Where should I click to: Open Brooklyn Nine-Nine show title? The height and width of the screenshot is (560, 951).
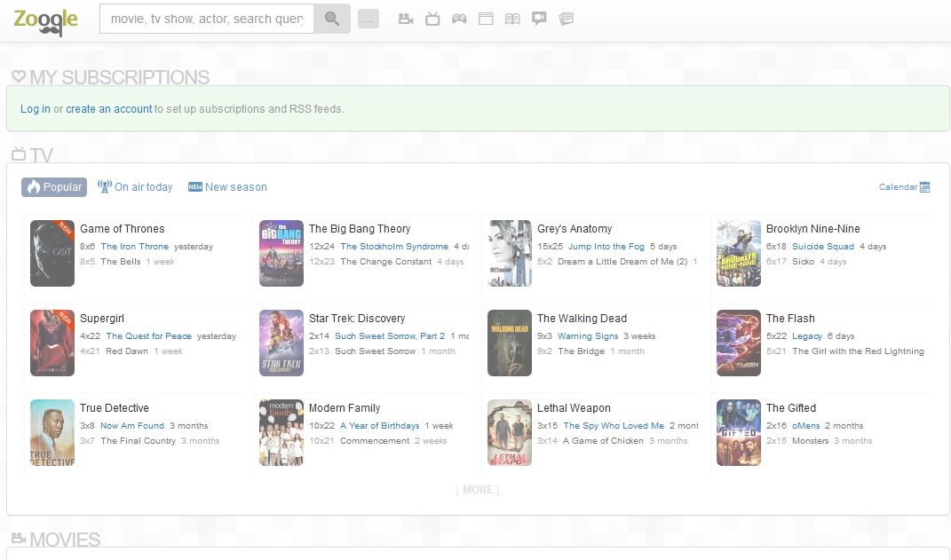(x=812, y=229)
